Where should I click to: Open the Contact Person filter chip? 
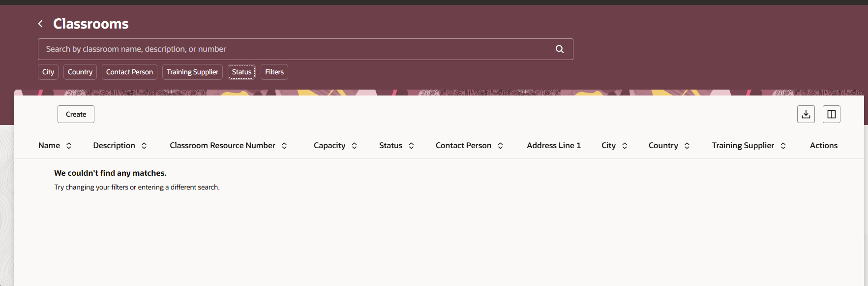click(x=129, y=72)
